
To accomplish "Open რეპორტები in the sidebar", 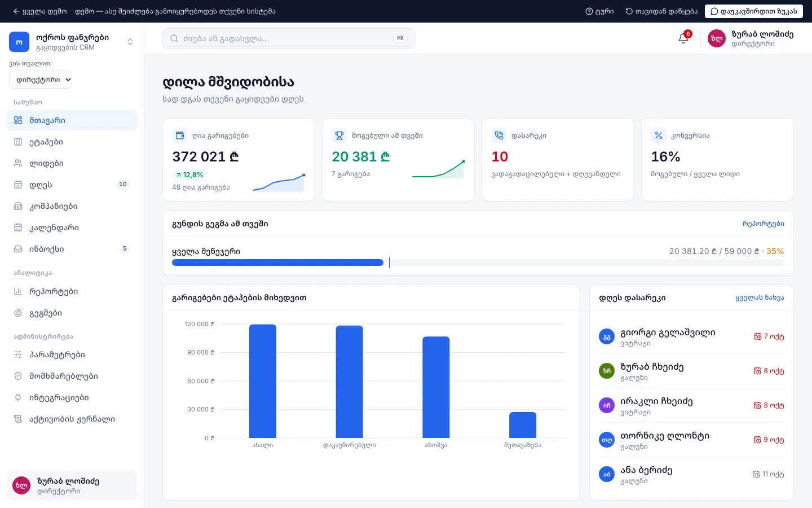I will click(72, 291).
